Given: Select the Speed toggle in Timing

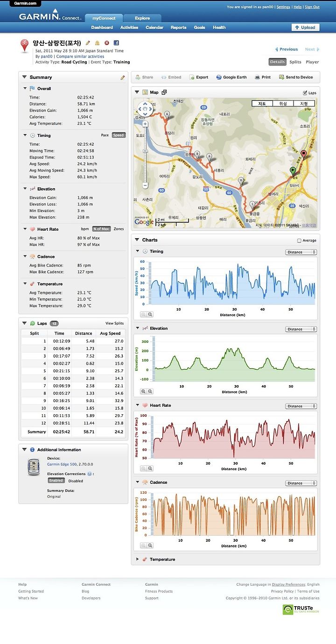Looking at the screenshot, I should point(119,135).
